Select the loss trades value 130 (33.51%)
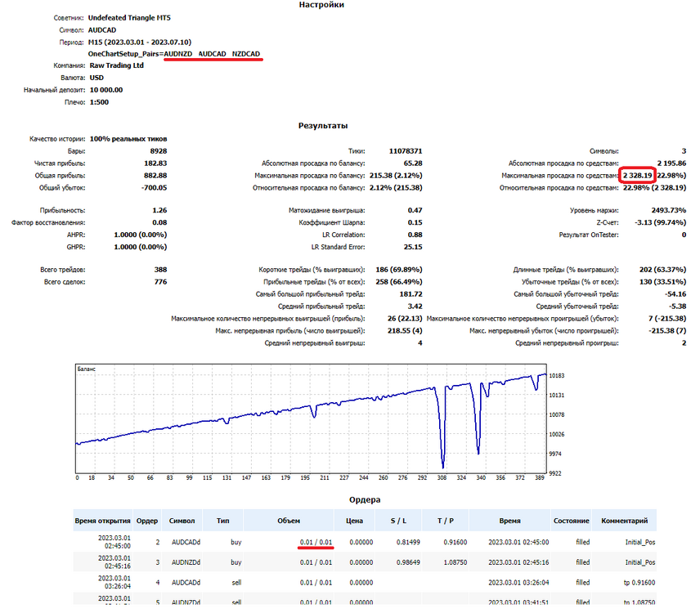 pos(662,282)
